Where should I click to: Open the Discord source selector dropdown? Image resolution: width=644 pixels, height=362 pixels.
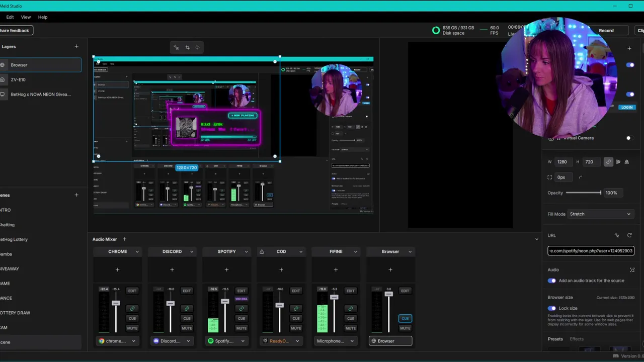click(172, 341)
